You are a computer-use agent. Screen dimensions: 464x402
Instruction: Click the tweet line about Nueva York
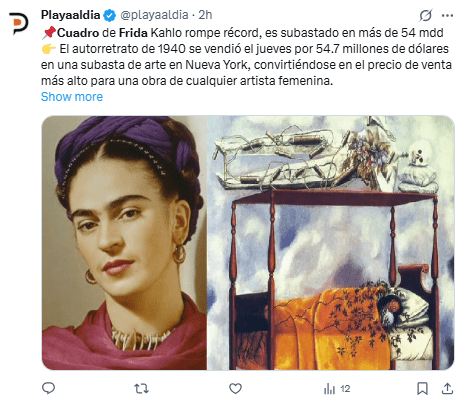click(x=246, y=65)
